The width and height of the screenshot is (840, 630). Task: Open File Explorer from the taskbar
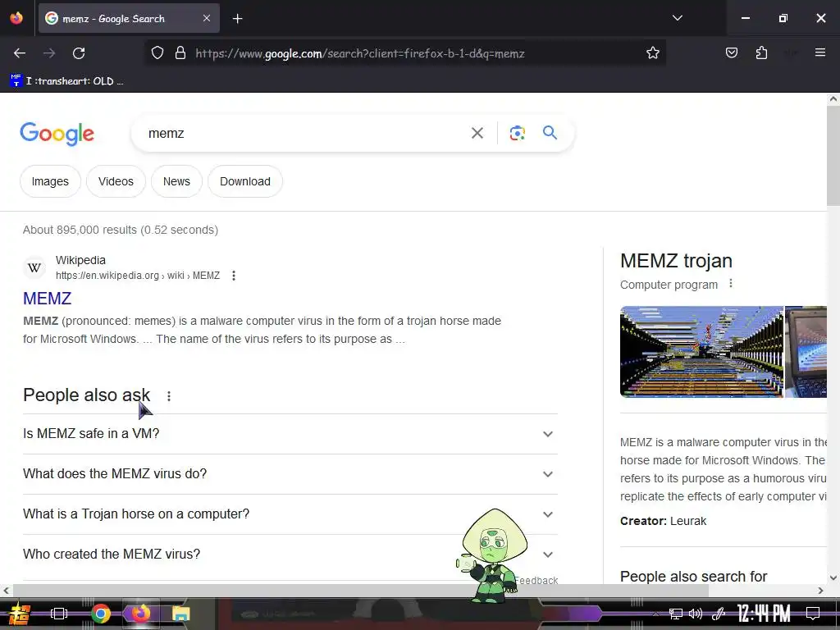click(181, 614)
